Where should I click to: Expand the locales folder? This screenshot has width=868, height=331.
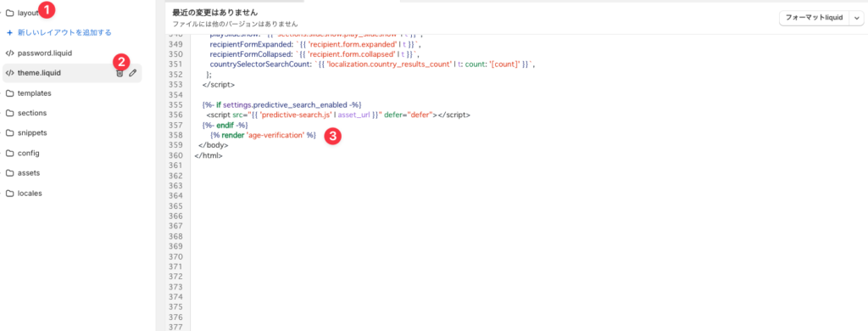point(30,194)
